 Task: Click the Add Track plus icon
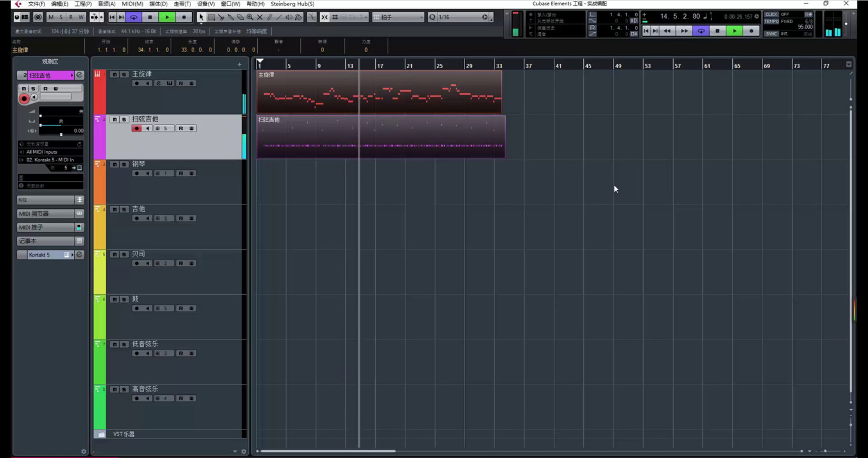[x=240, y=65]
